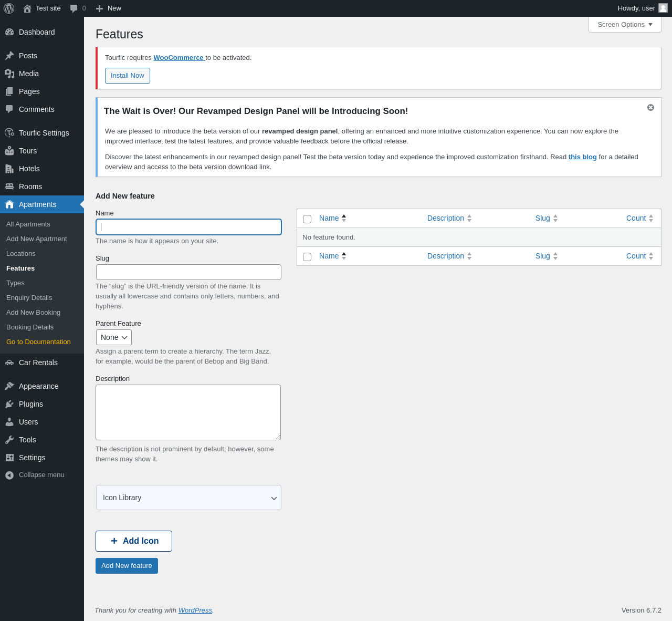Check the select-all checkbox in table header

pyautogui.click(x=307, y=219)
